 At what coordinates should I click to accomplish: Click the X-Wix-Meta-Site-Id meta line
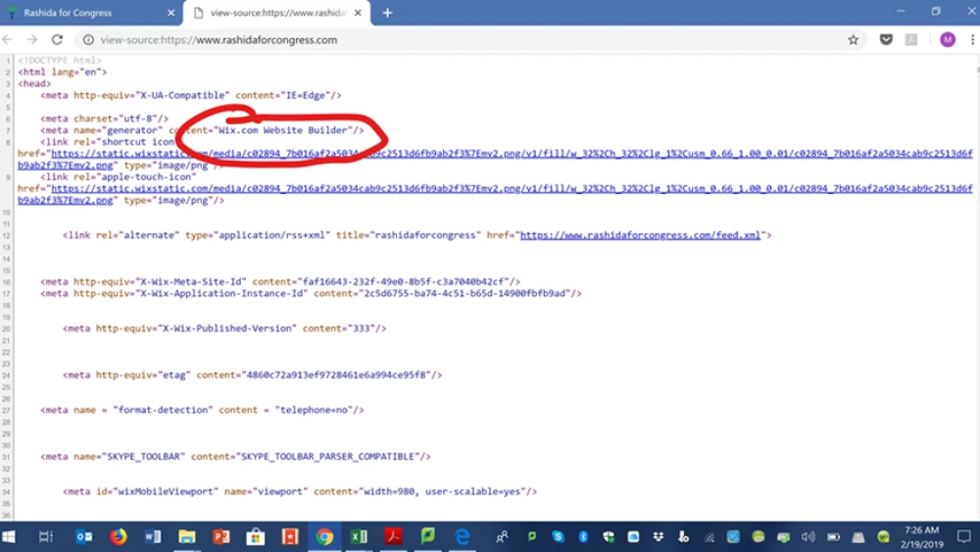tap(280, 281)
